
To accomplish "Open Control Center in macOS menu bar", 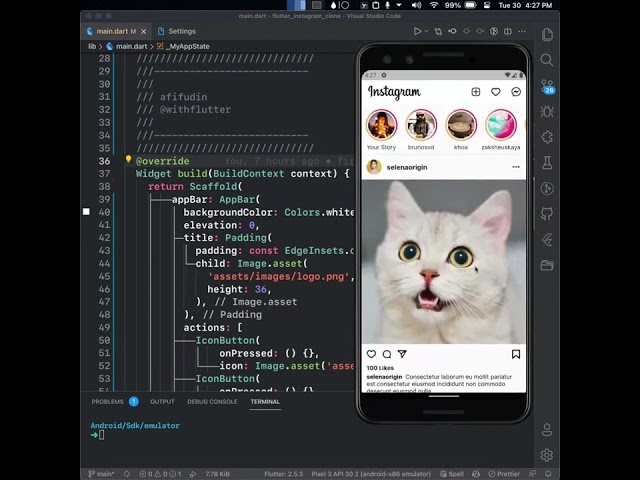I will tap(487, 5).
